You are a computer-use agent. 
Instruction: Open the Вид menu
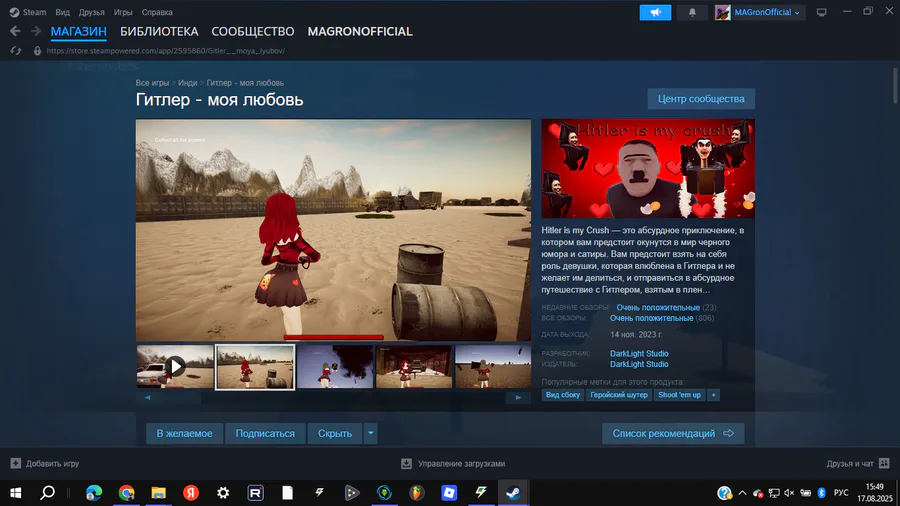coord(62,12)
